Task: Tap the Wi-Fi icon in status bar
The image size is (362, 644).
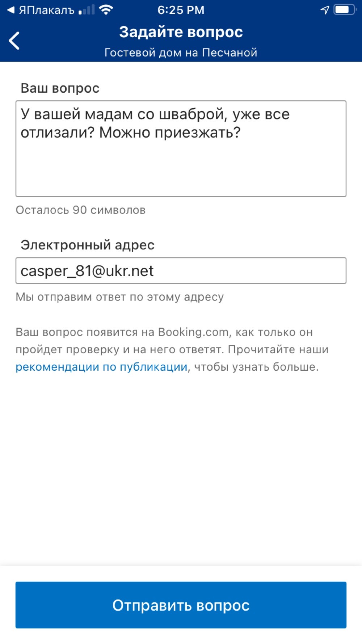Action: click(106, 10)
